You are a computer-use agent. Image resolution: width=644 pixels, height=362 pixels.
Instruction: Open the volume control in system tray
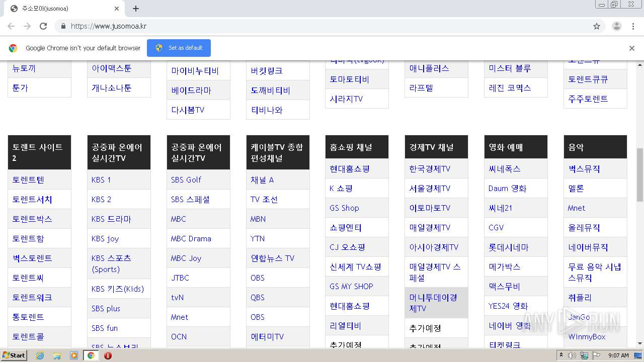point(572,355)
